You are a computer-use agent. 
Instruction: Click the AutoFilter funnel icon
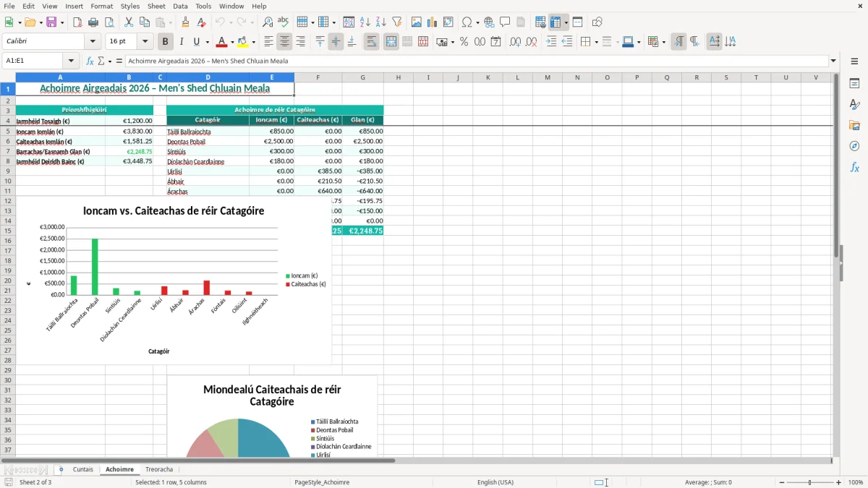point(396,22)
